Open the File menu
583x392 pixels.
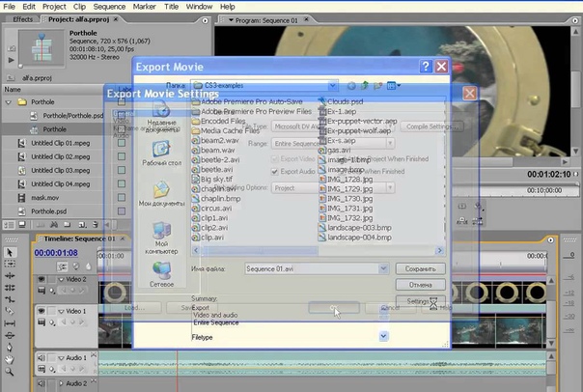coord(9,7)
